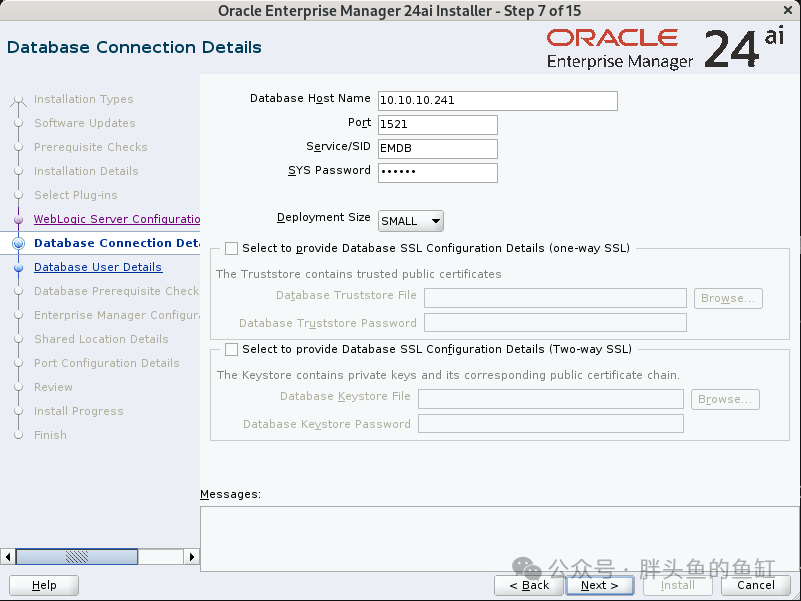
Task: Click the Oracle Enterprise Manager logo
Action: (x=665, y=49)
